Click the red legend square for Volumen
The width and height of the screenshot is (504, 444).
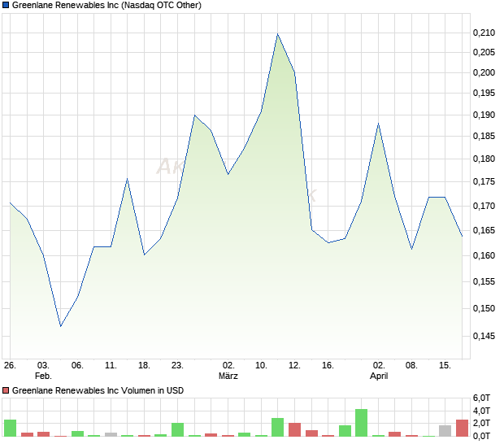point(6,390)
